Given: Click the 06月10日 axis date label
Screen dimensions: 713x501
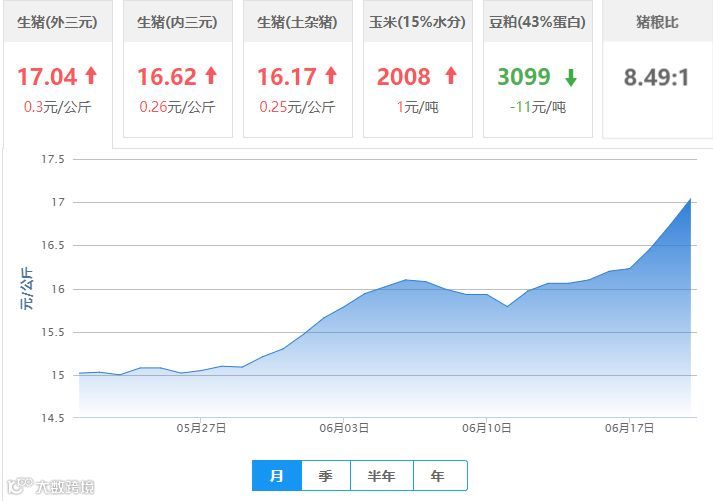Looking at the screenshot, I should (x=487, y=428).
